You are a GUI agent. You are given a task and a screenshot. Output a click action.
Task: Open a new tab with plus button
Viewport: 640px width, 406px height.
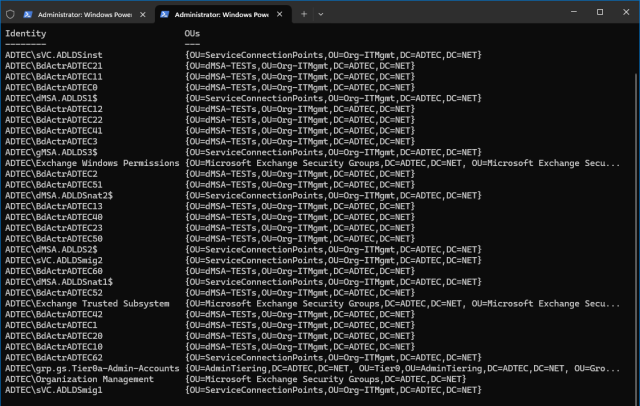click(304, 14)
